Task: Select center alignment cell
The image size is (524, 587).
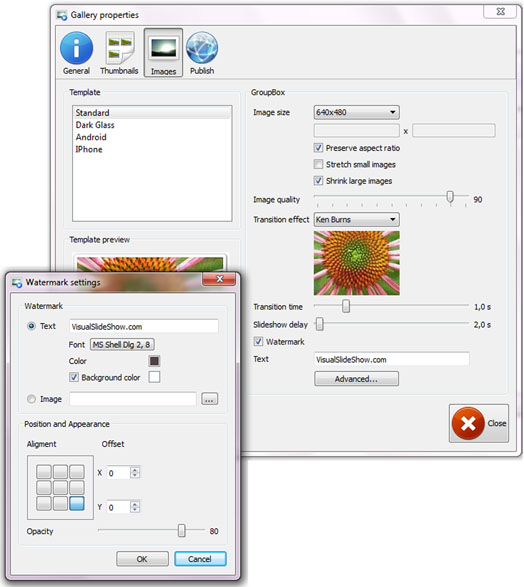Action: point(60,487)
